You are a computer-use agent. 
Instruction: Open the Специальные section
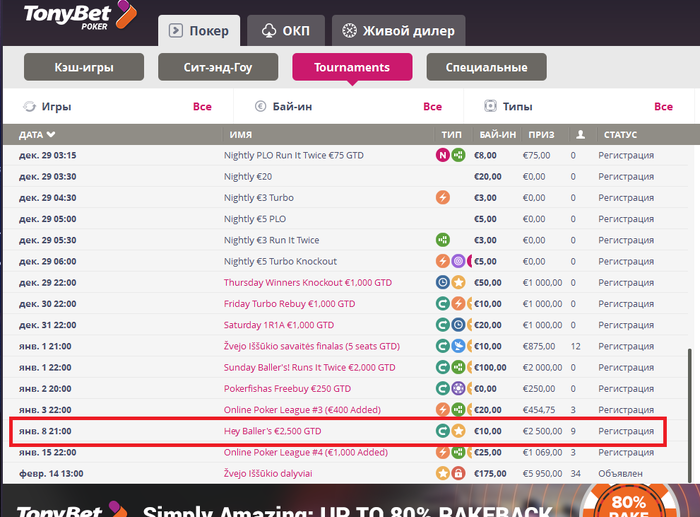coord(486,67)
